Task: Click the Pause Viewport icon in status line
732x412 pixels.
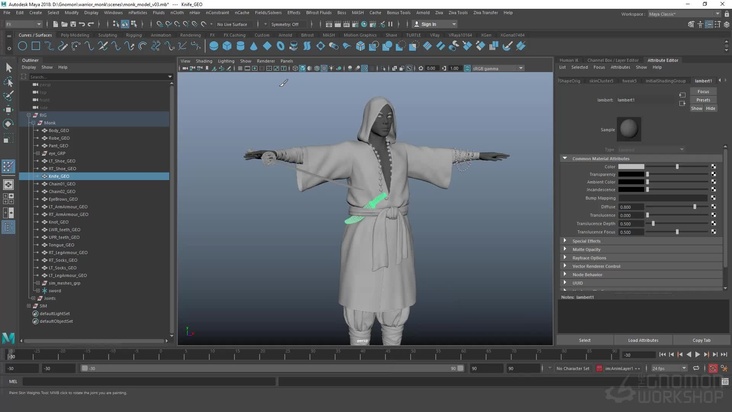Action: [x=391, y=24]
